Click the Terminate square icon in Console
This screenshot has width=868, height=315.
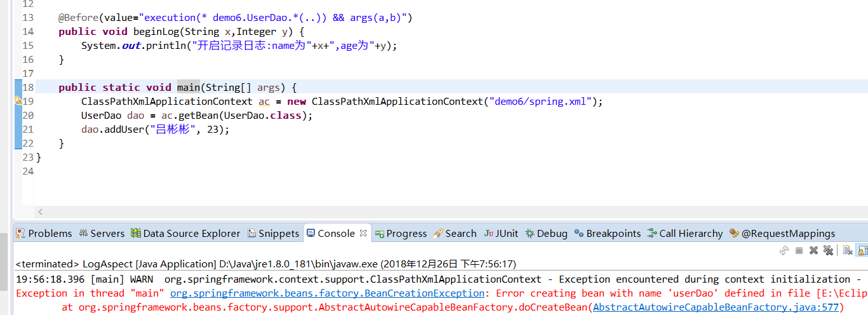[799, 250]
